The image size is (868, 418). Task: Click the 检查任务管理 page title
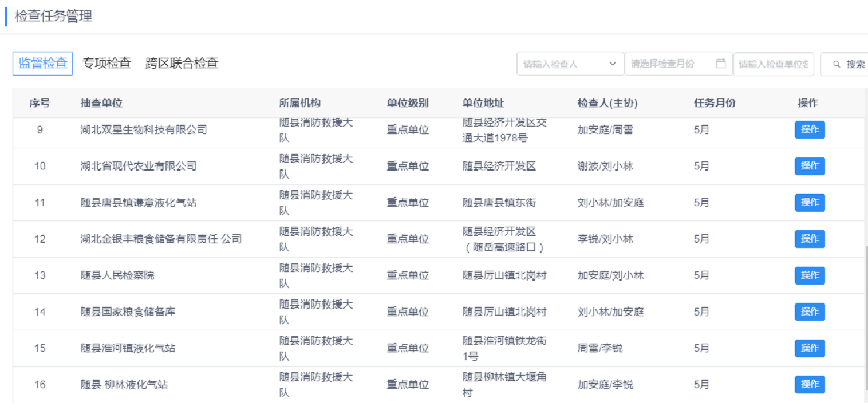pyautogui.click(x=53, y=17)
